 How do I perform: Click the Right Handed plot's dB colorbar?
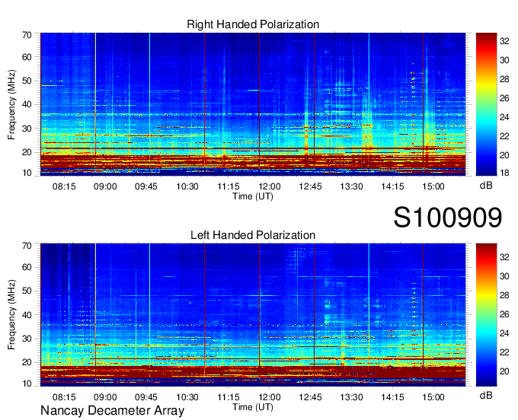486,104
